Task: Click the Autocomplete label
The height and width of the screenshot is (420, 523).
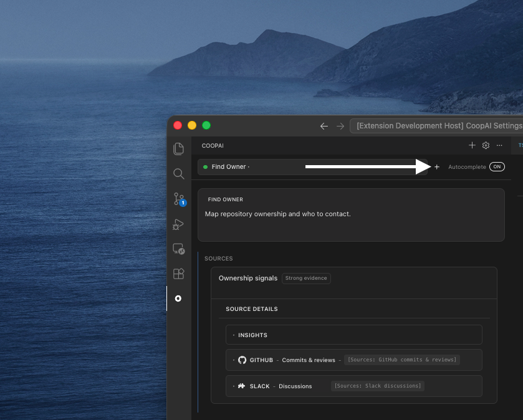Action: (467, 167)
